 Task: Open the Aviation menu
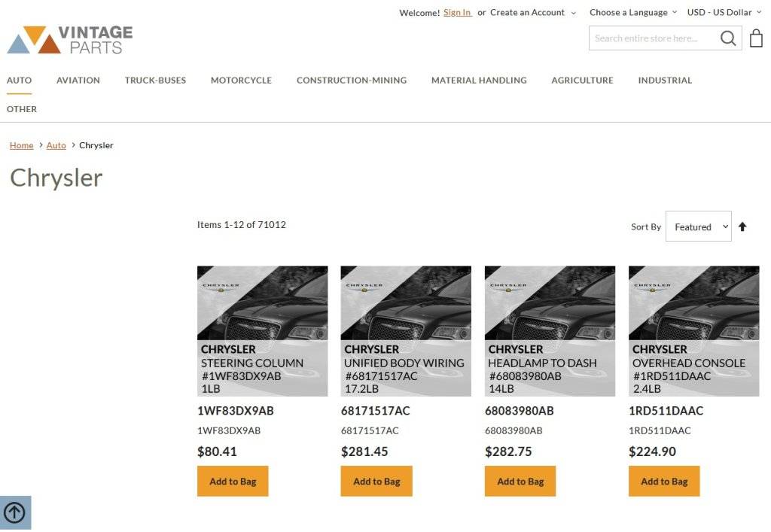(78, 80)
